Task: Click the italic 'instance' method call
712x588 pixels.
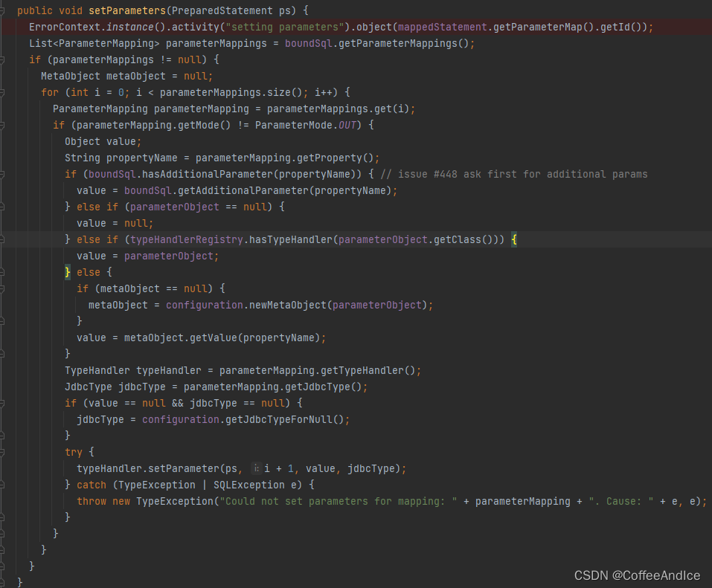Action: [x=130, y=28]
